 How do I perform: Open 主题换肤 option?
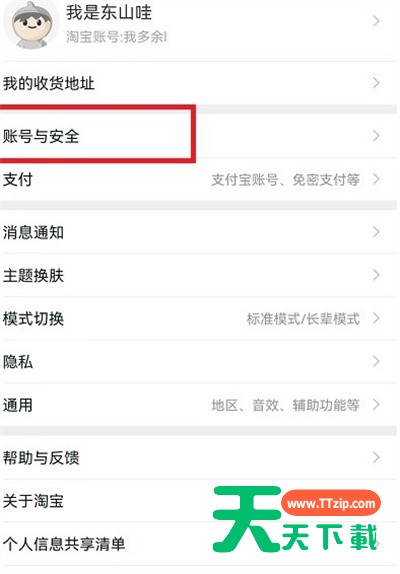tap(199, 275)
